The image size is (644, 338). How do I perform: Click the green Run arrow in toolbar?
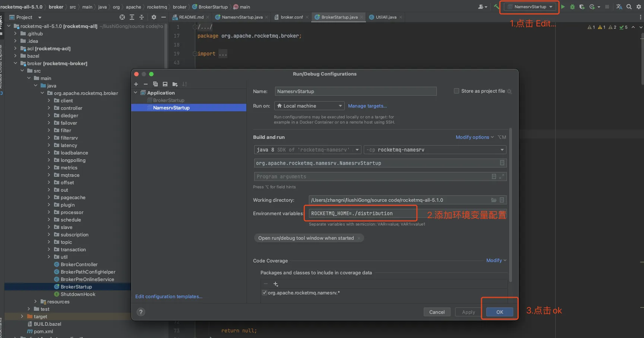(563, 7)
